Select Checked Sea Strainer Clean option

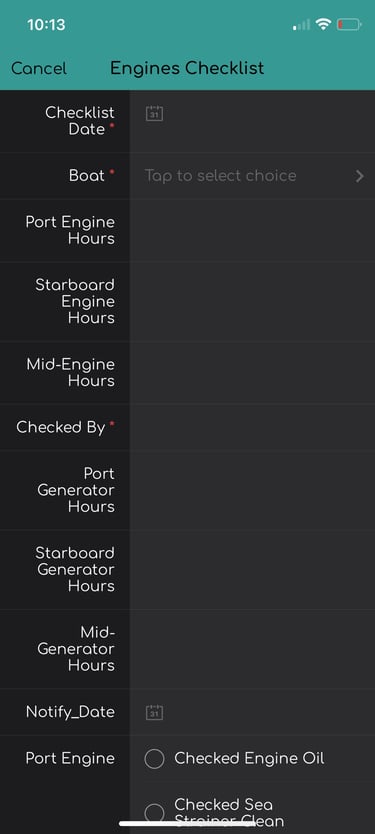tap(154, 813)
